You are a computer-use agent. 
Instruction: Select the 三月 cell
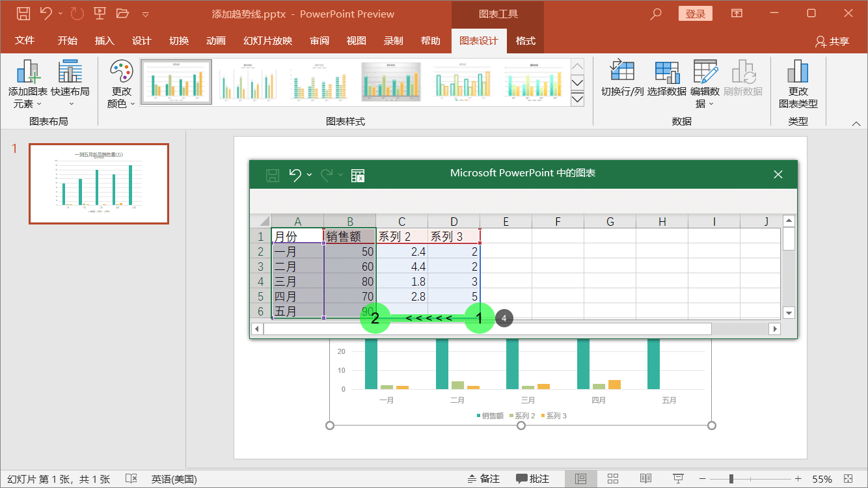[x=297, y=281]
